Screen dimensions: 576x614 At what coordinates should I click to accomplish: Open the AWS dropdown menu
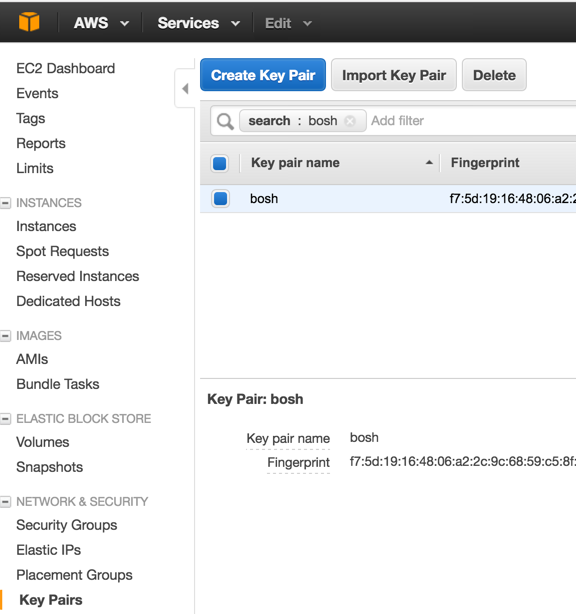101,23
